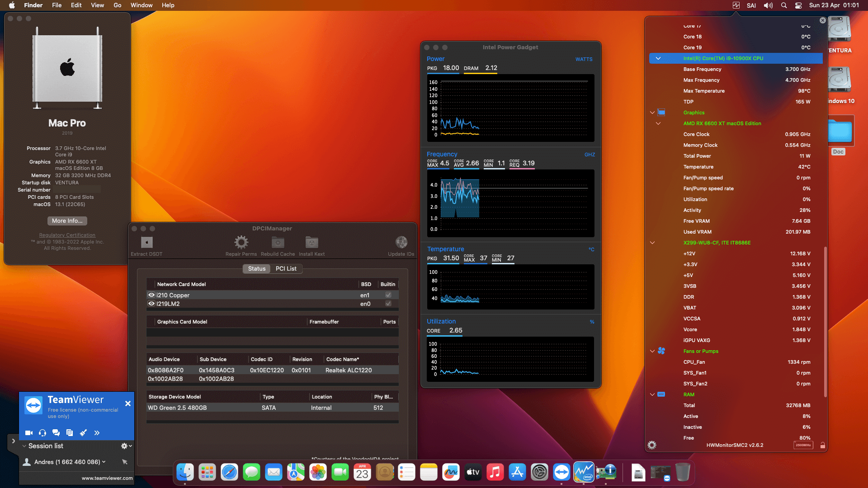This screenshot has height=488, width=868.
Task: Click eye icon beside I219LM2
Action: (151, 304)
